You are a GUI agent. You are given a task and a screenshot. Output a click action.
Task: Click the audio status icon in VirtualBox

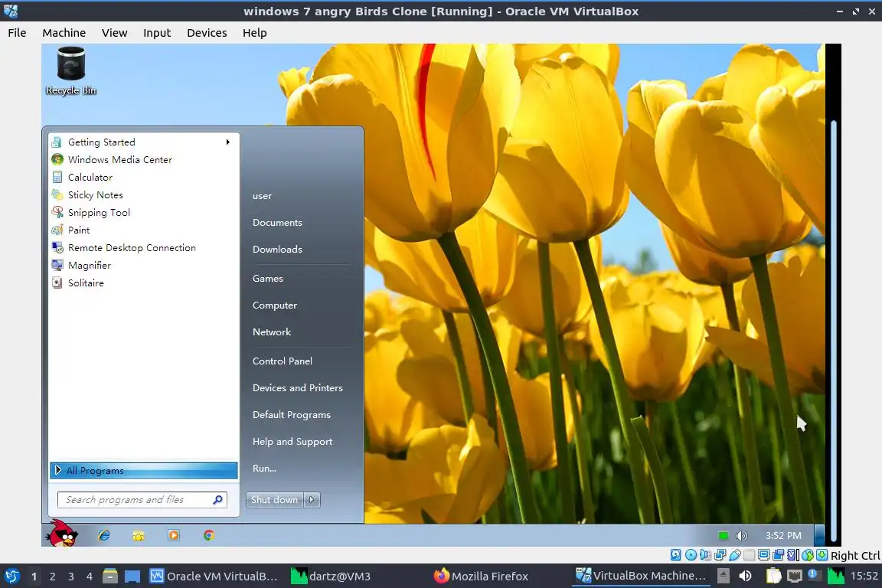point(705,555)
